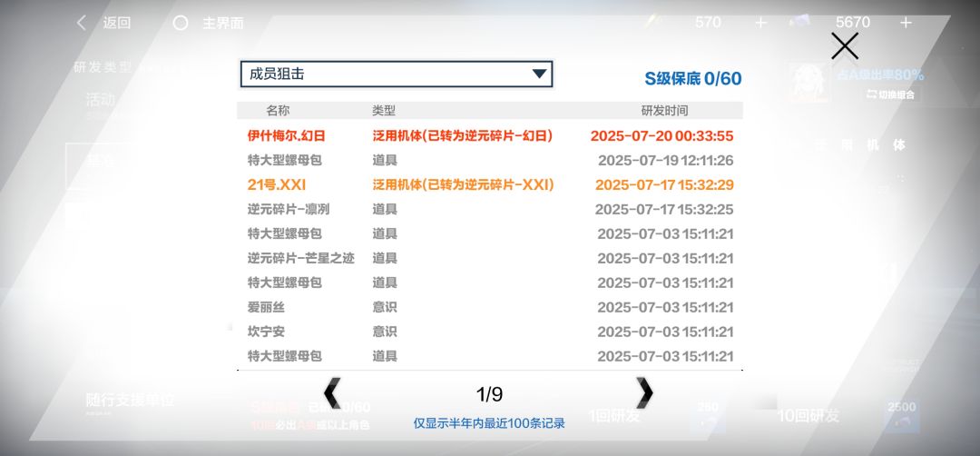Click the 主界面 home circle icon

click(x=180, y=23)
